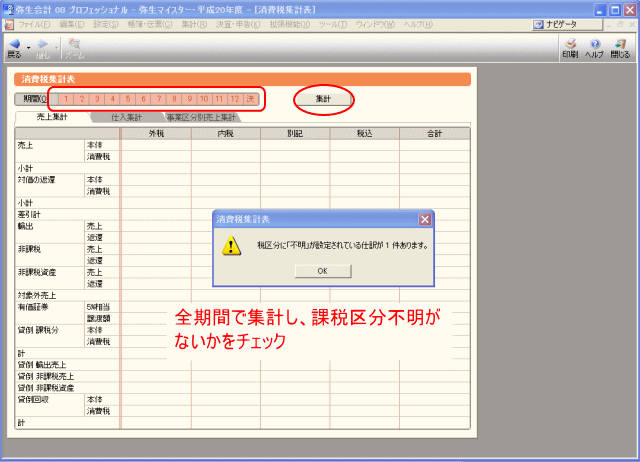Click the 差引計 row label

[x=29, y=214]
